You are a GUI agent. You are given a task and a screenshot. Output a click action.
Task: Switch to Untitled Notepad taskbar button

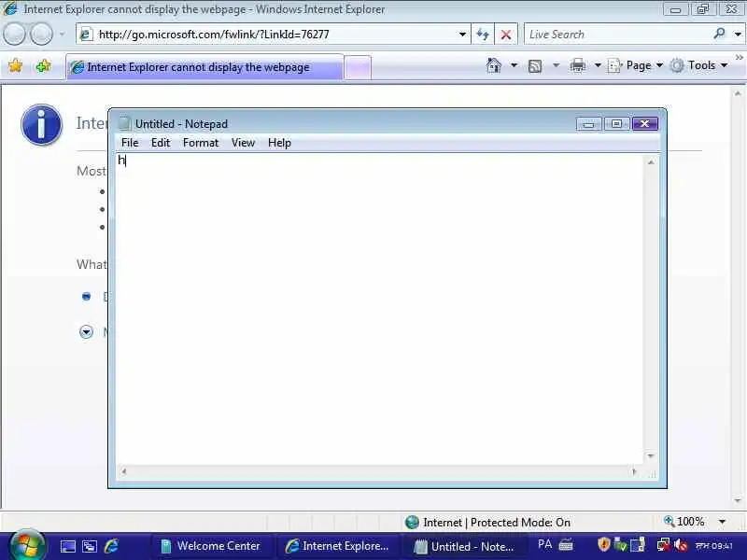466,546
